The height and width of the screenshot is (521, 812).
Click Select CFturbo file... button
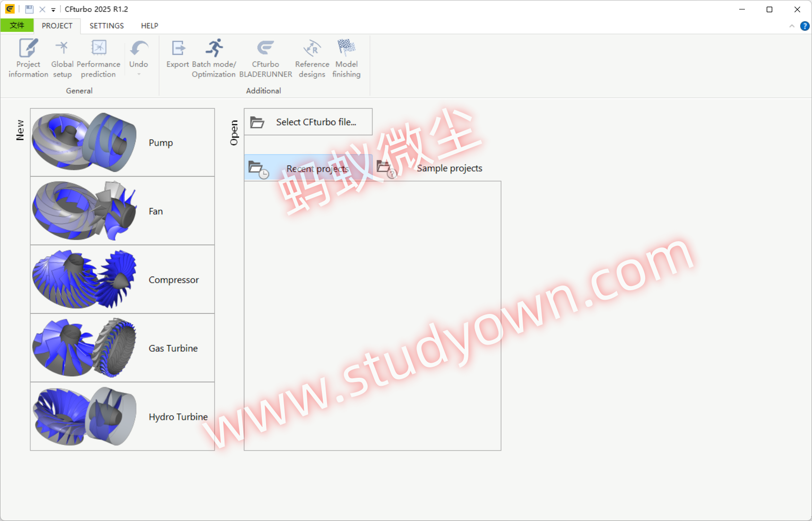pyautogui.click(x=308, y=122)
